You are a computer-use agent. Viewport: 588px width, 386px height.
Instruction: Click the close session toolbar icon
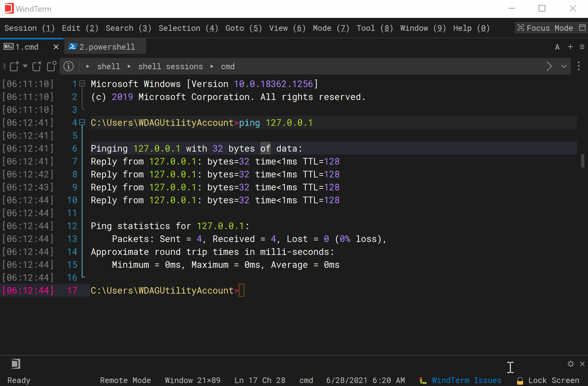click(37, 66)
